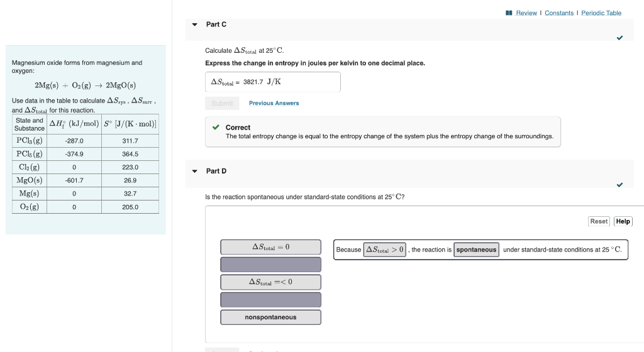Click the -601.7 enthalpy value
This screenshot has height=352, width=644.
74,180
